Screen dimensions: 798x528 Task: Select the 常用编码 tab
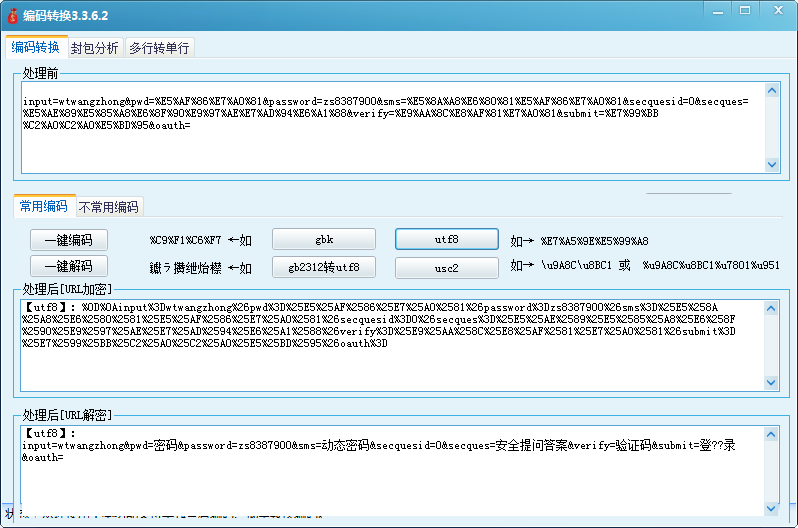(x=44, y=206)
